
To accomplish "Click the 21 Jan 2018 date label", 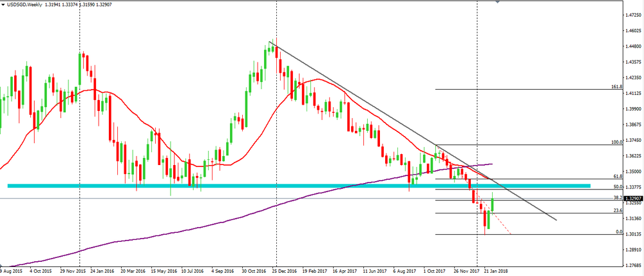I will [495, 271].
